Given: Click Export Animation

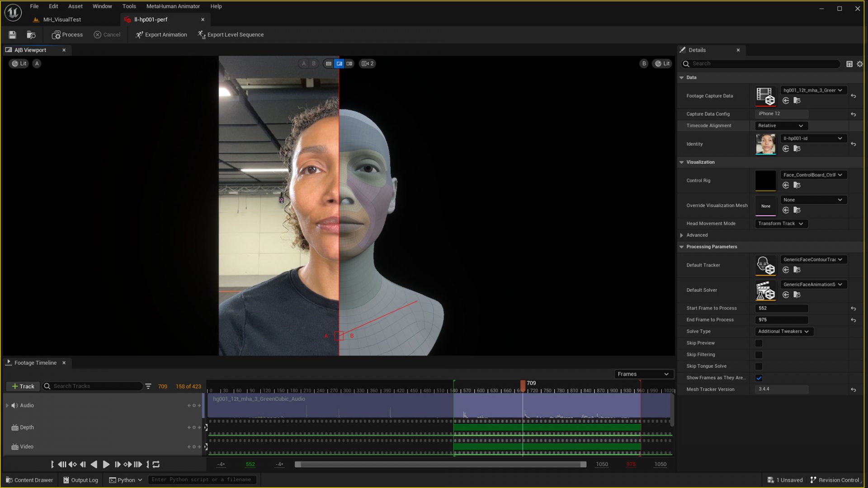Looking at the screenshot, I should 161,34.
